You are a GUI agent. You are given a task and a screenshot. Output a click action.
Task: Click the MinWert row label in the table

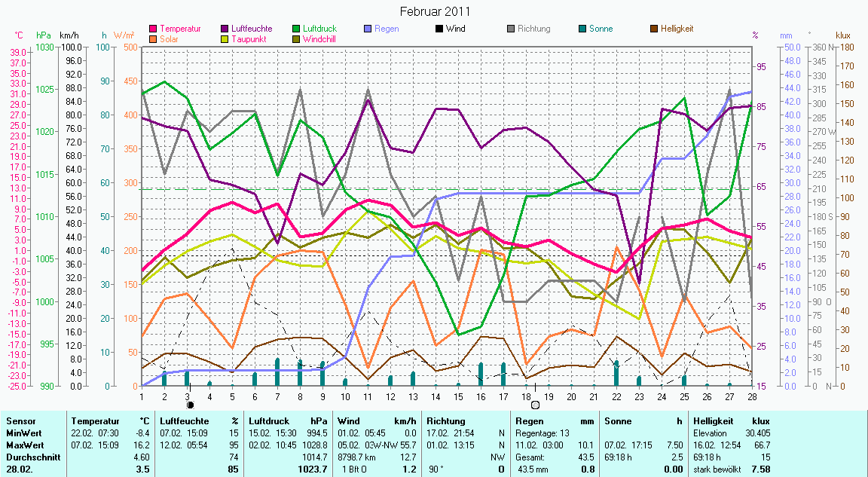pos(23,433)
